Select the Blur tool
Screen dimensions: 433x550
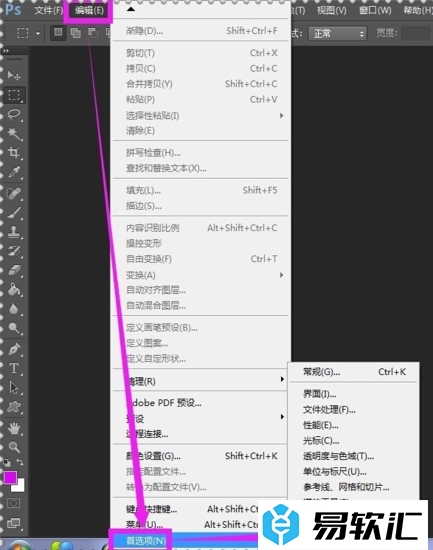pyautogui.click(x=14, y=309)
